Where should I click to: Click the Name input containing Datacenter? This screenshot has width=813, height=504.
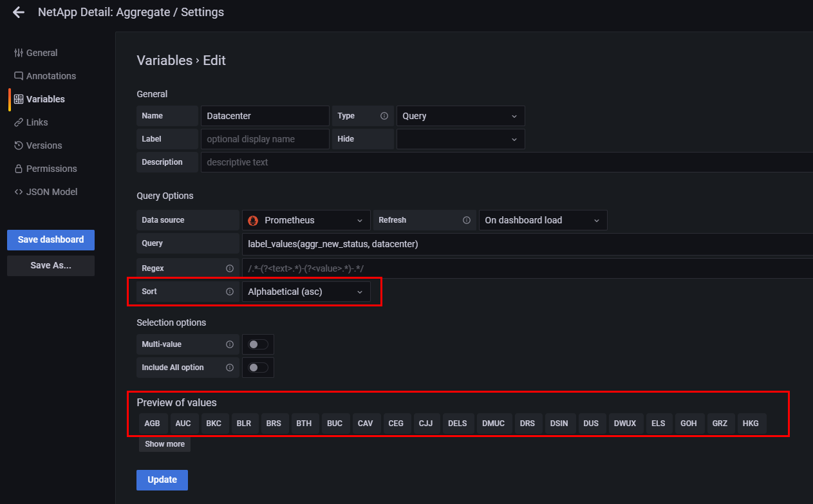[x=265, y=115]
